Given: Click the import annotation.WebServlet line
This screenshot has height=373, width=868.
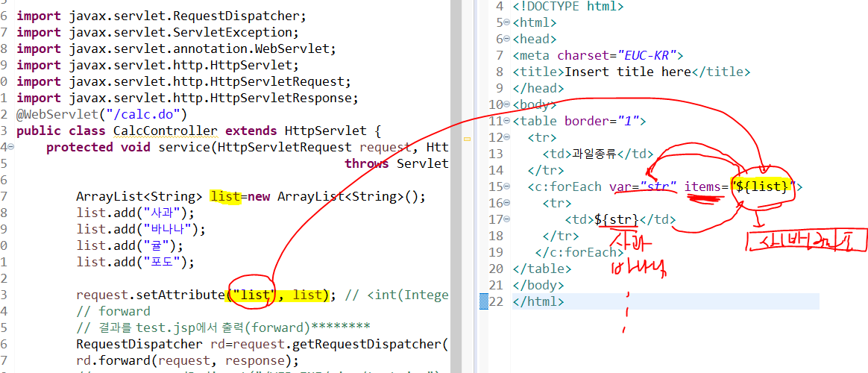Looking at the screenshot, I should (x=177, y=49).
